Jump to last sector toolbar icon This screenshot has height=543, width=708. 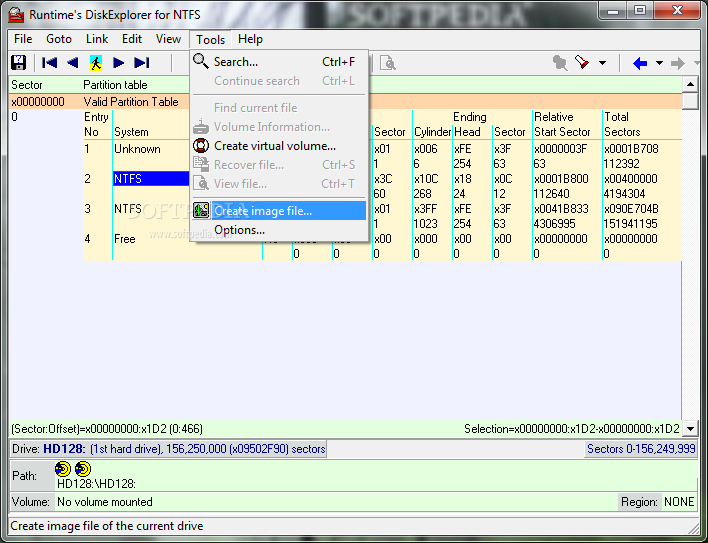click(142, 63)
